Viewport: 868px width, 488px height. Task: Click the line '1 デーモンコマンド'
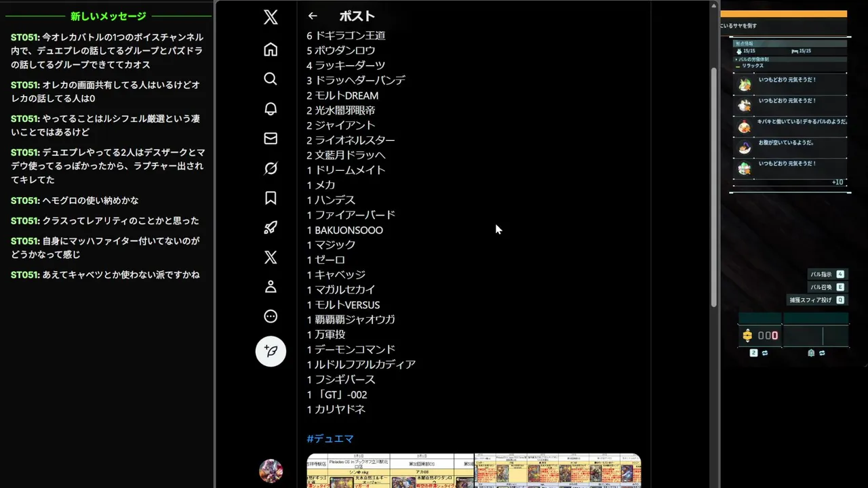[x=351, y=350]
